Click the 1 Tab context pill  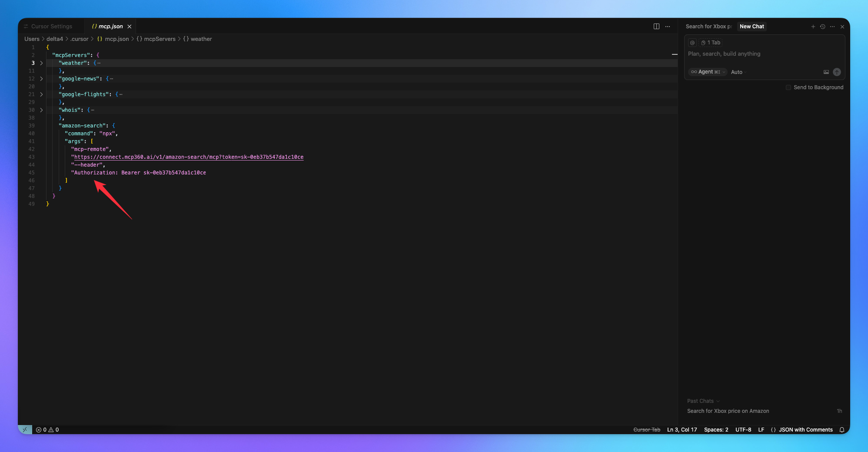[x=711, y=42]
